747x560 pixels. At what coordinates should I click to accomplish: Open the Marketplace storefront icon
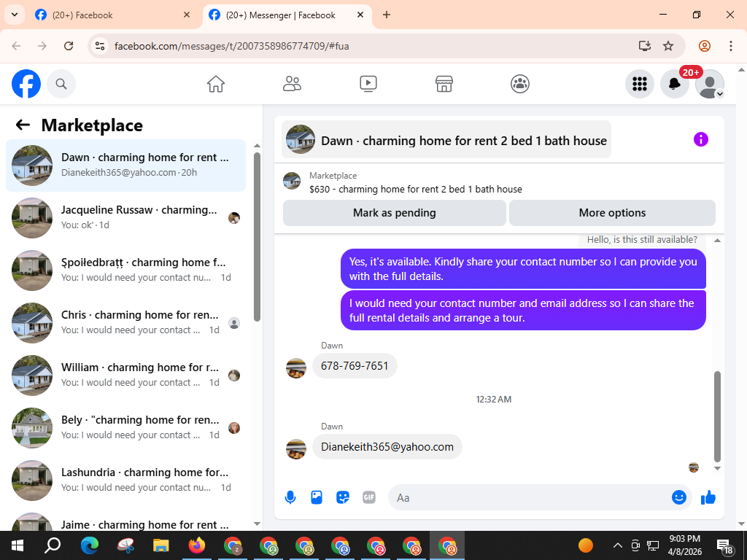444,84
